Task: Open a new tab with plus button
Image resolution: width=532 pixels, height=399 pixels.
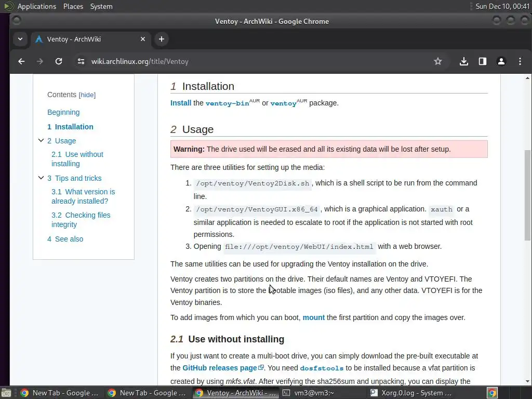Action: point(162,39)
